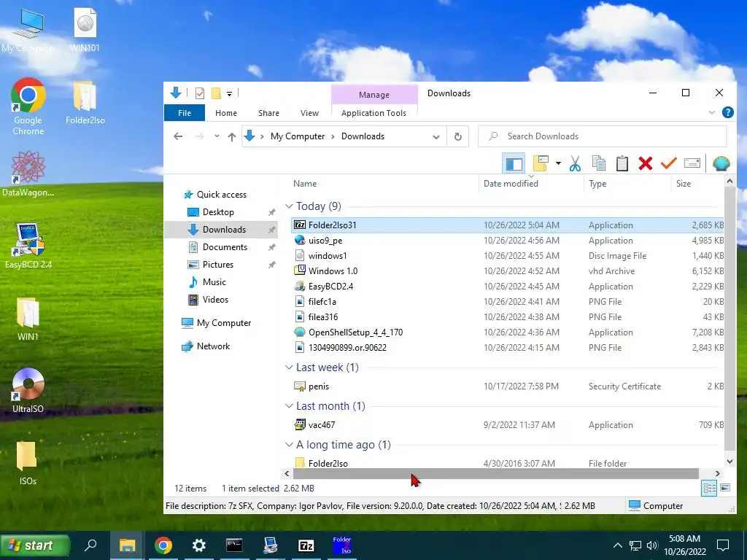The height and width of the screenshot is (560, 747).
Task: Select Music in navigation pane
Action: [x=214, y=282]
